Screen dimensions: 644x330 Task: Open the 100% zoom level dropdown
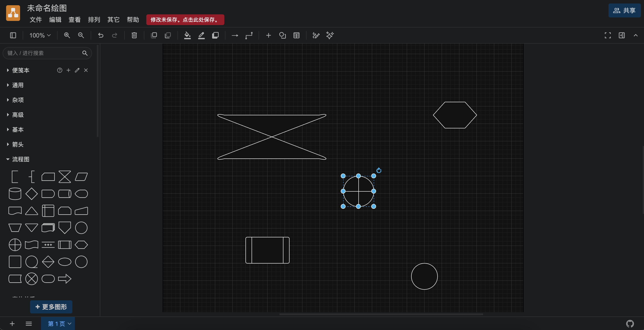click(x=40, y=35)
